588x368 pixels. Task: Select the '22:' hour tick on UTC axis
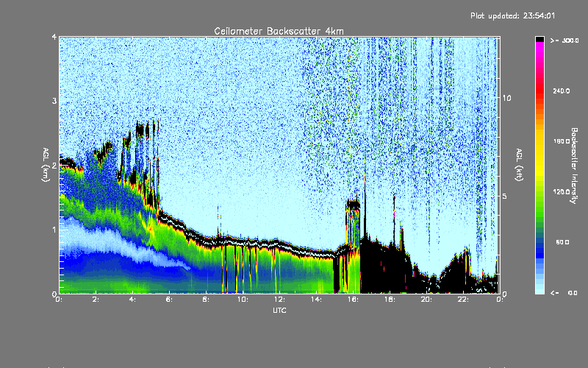pyautogui.click(x=464, y=300)
